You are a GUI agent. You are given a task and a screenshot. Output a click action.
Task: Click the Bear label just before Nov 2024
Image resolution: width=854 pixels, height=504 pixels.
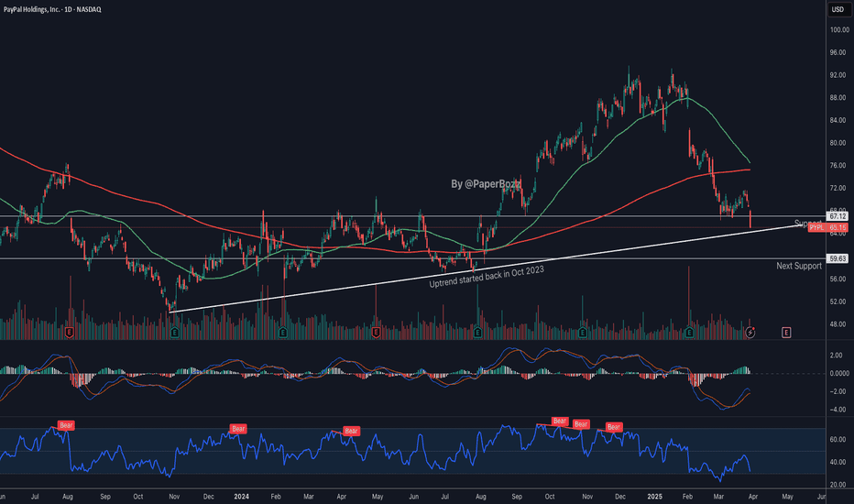click(x=581, y=424)
